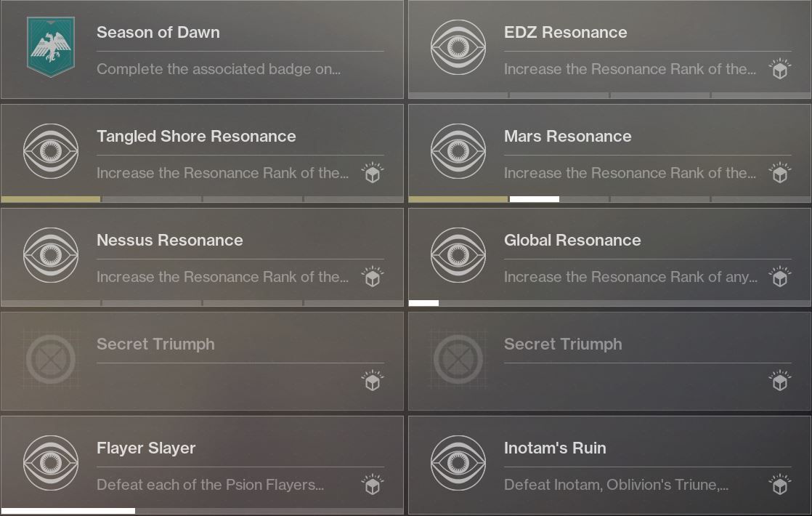Image resolution: width=812 pixels, height=516 pixels.
Task: Click the Flayer Slayer eye icon
Action: [51, 463]
